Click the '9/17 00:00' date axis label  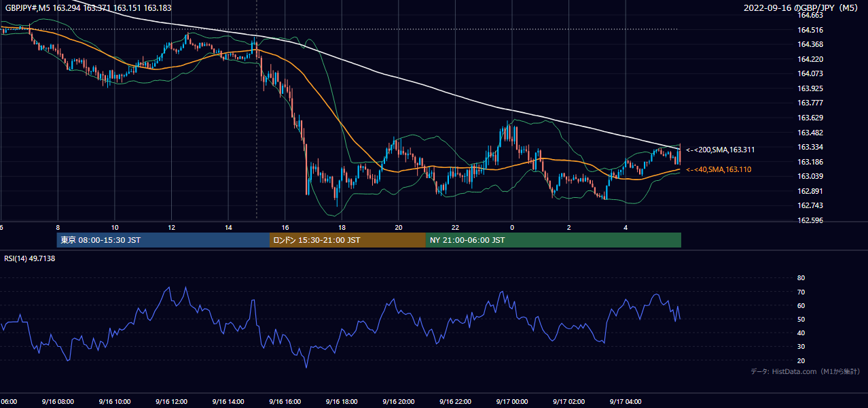(x=512, y=401)
